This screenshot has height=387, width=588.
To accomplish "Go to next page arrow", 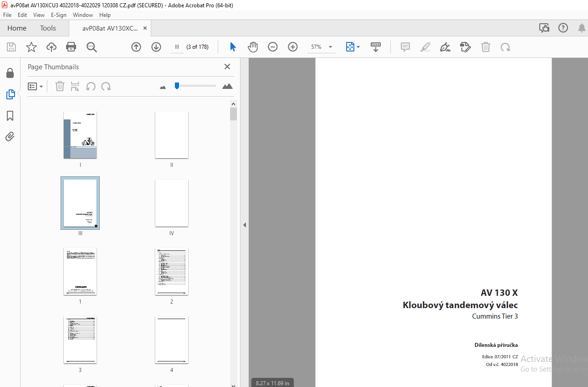I will click(156, 47).
